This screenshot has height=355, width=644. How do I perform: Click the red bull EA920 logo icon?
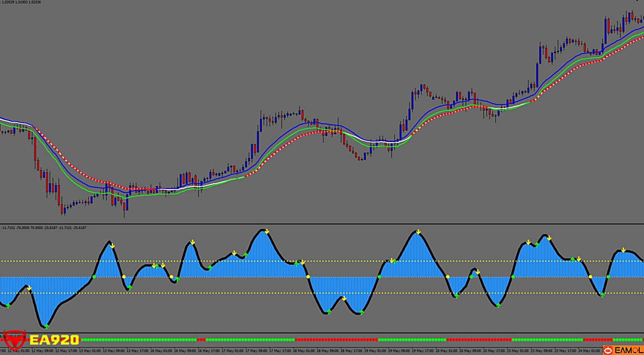pos(14,339)
